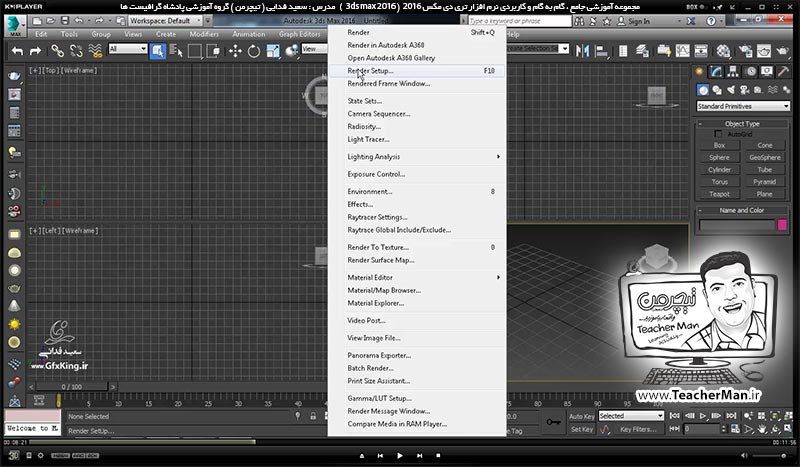Toggle the Set Key mode button
Image resolution: width=800 pixels, height=467 pixels.
coord(582,429)
